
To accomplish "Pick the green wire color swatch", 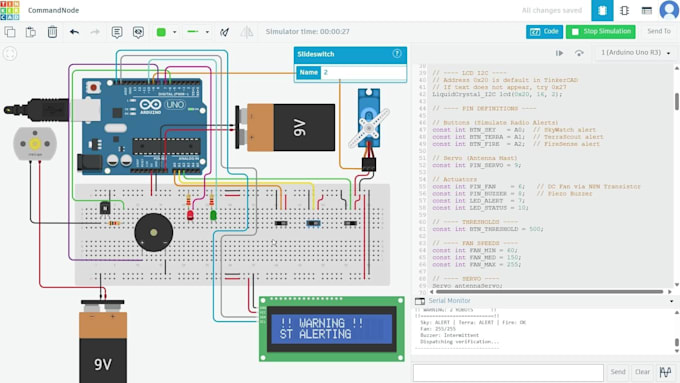I will [161, 32].
